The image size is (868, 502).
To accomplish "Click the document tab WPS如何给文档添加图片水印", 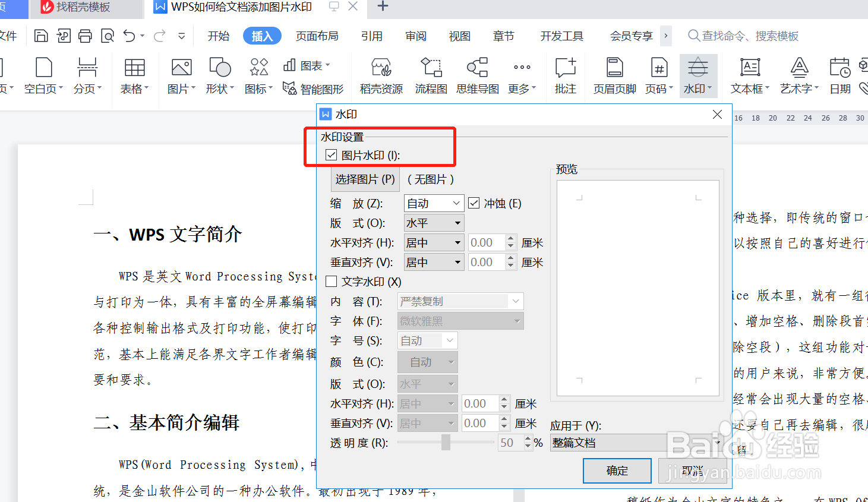I will pyautogui.click(x=241, y=7).
